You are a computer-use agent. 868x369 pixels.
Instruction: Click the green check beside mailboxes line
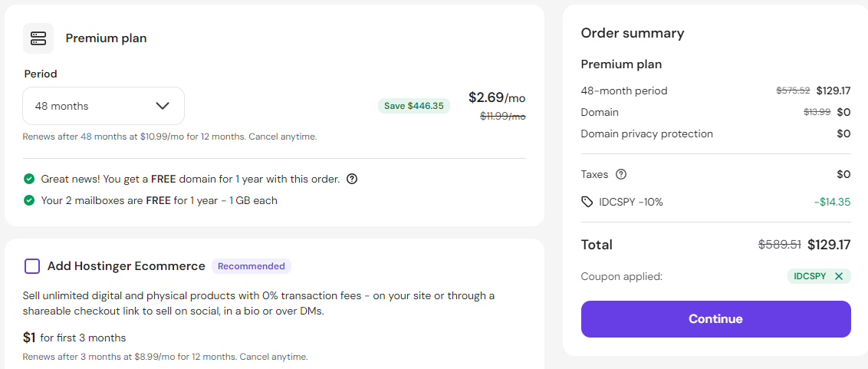(29, 200)
